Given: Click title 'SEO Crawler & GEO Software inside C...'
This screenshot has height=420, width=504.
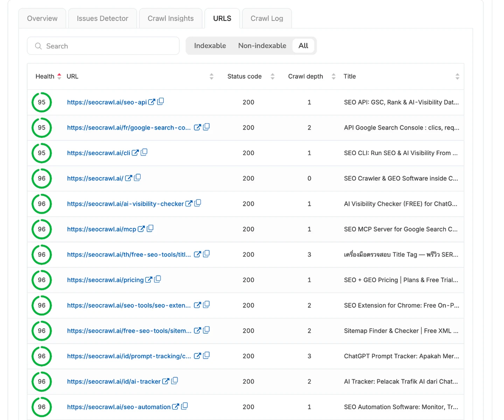Looking at the screenshot, I should (401, 178).
